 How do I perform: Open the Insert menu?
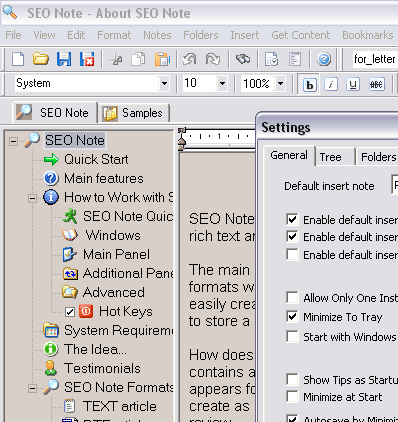pos(244,35)
